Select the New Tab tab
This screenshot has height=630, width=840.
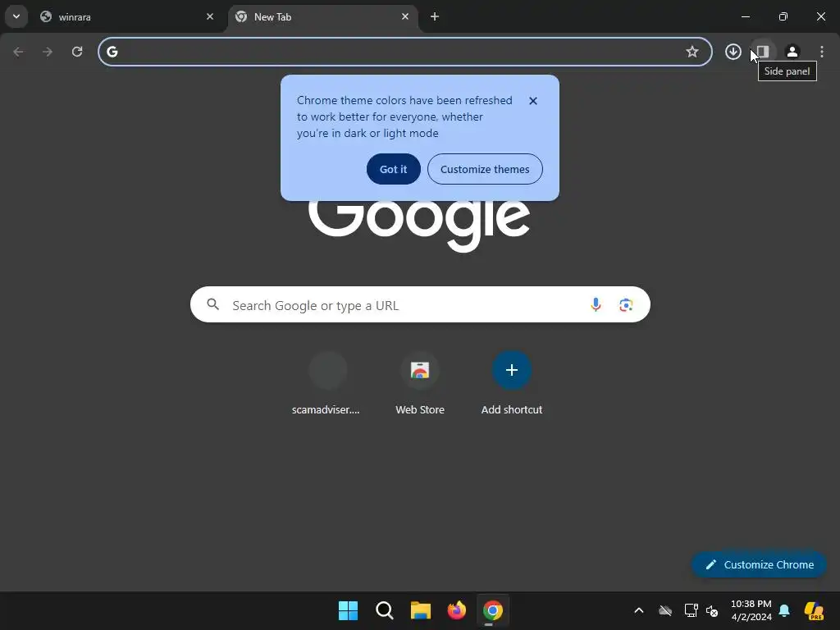click(323, 17)
